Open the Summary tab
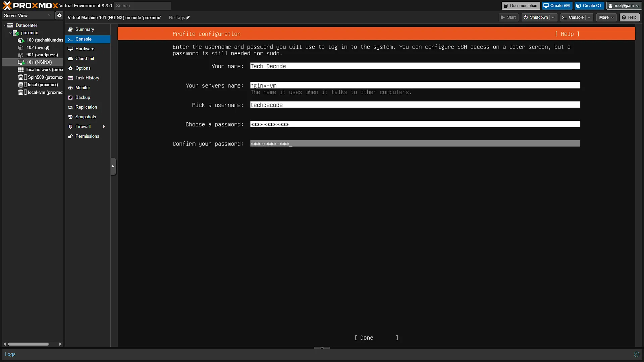The width and height of the screenshot is (644, 362). point(88,29)
